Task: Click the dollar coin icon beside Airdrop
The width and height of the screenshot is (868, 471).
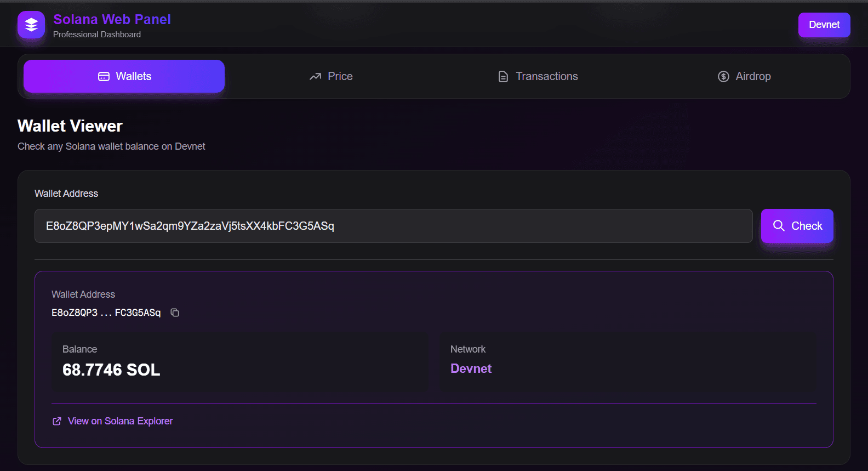Action: pos(723,77)
